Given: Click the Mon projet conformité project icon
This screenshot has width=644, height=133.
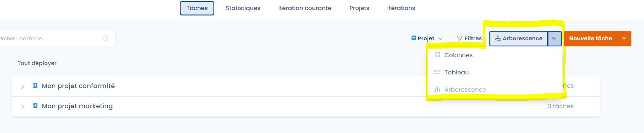Looking at the screenshot, I should [35, 86].
